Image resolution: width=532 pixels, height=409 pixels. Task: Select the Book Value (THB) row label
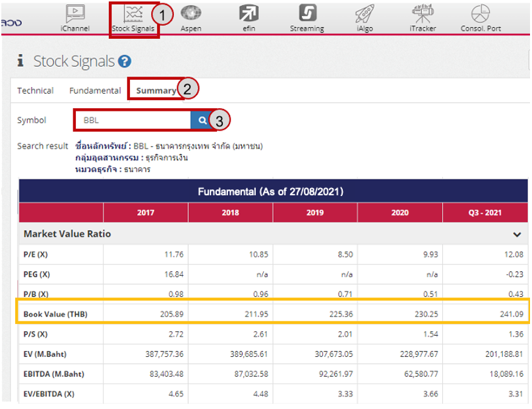click(x=55, y=313)
